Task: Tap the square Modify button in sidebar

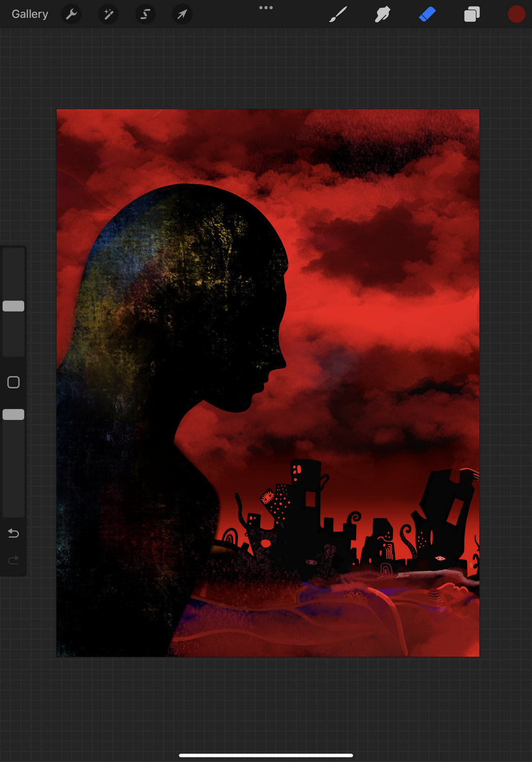Action: pos(14,382)
